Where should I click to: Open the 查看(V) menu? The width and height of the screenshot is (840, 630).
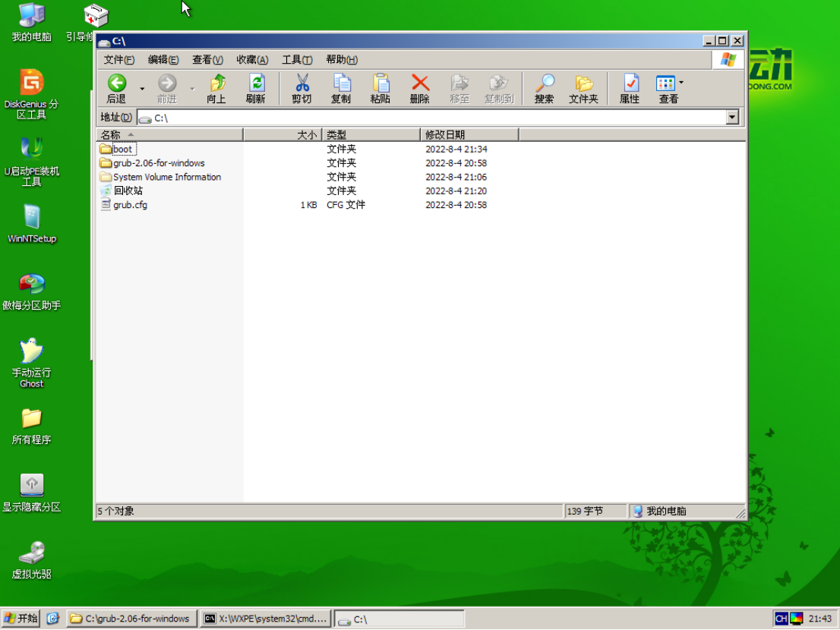pos(208,59)
